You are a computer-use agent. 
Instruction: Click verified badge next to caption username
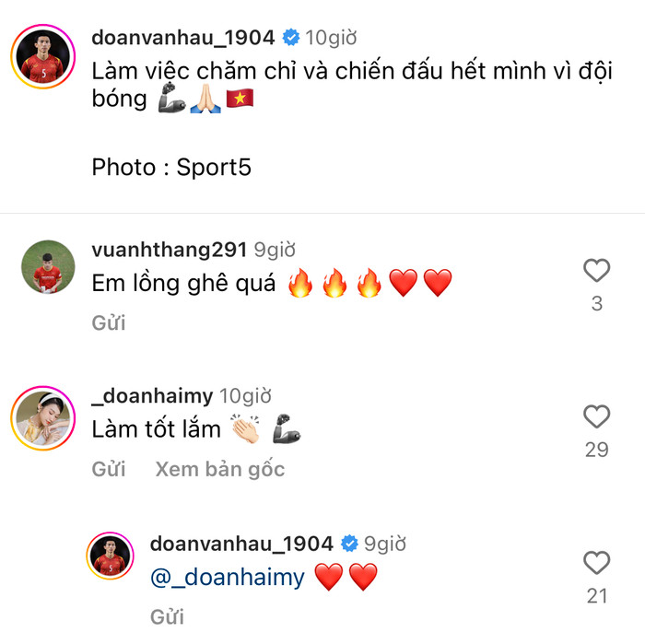[x=291, y=38]
